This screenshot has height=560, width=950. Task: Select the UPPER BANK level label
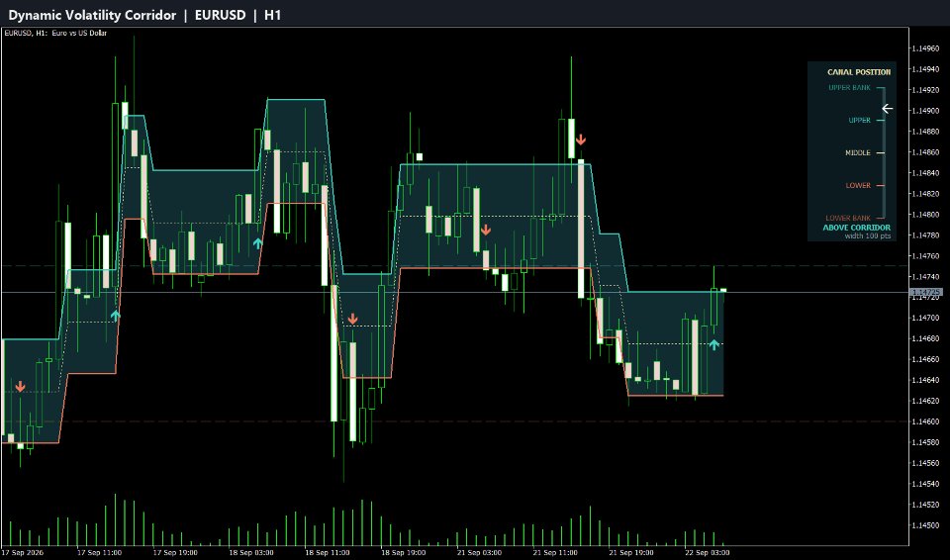[x=849, y=88]
